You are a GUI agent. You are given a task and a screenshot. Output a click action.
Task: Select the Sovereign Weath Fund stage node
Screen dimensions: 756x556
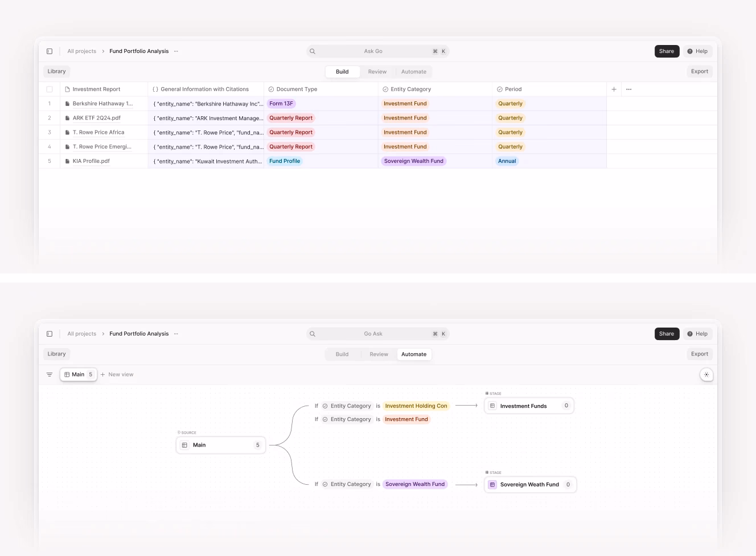coord(531,485)
